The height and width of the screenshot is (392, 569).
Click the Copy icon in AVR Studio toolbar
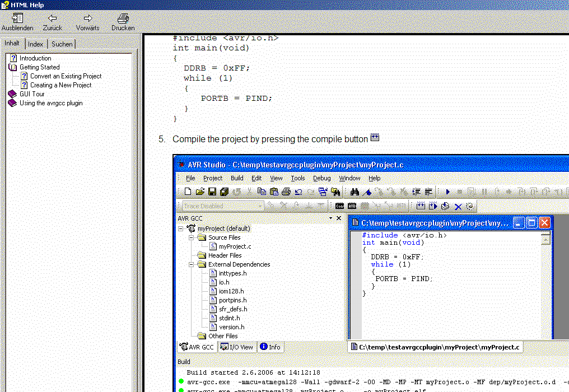point(262,192)
